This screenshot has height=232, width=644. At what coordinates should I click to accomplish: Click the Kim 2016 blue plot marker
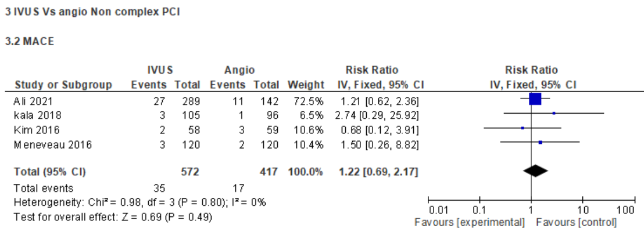click(523, 128)
